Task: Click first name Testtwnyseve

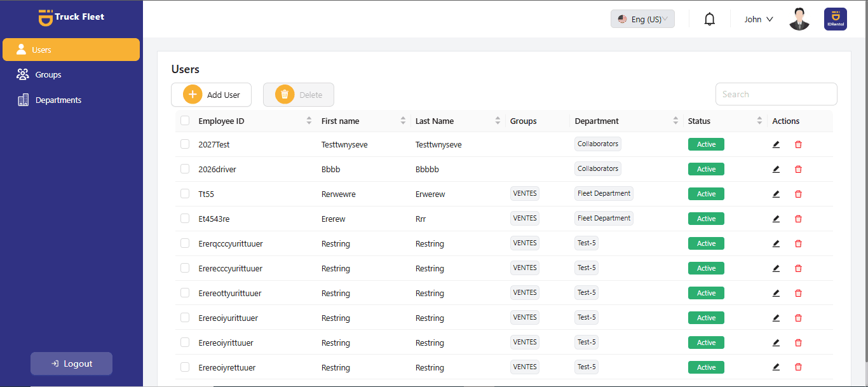Action: [344, 144]
